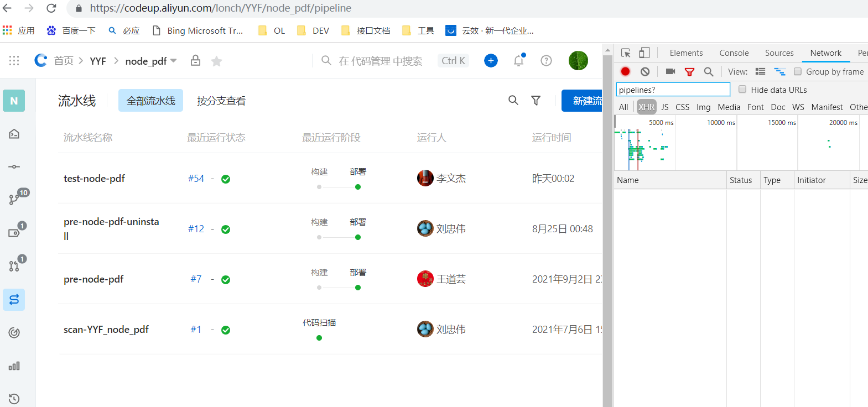
Task: Open the scan-YYF_node_pdf pipeline
Action: click(106, 330)
